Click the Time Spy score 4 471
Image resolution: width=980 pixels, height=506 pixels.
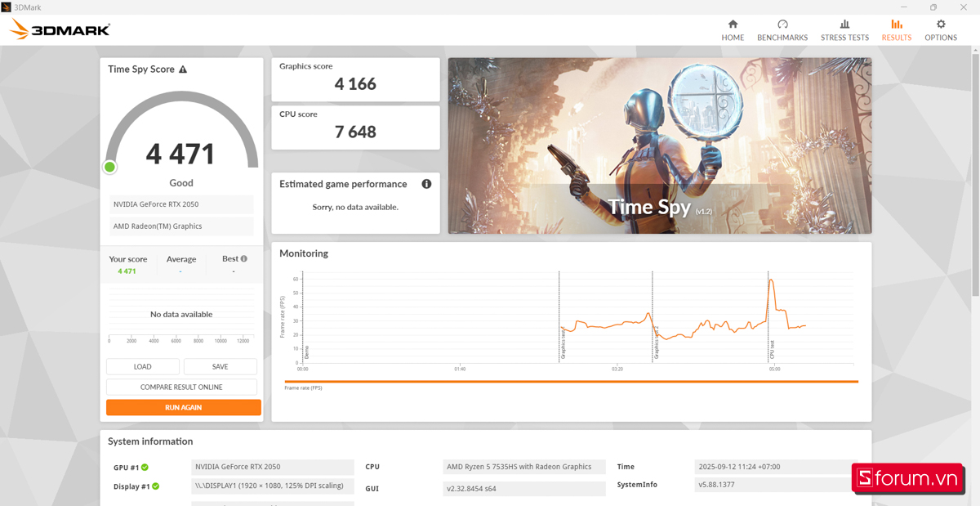point(180,154)
